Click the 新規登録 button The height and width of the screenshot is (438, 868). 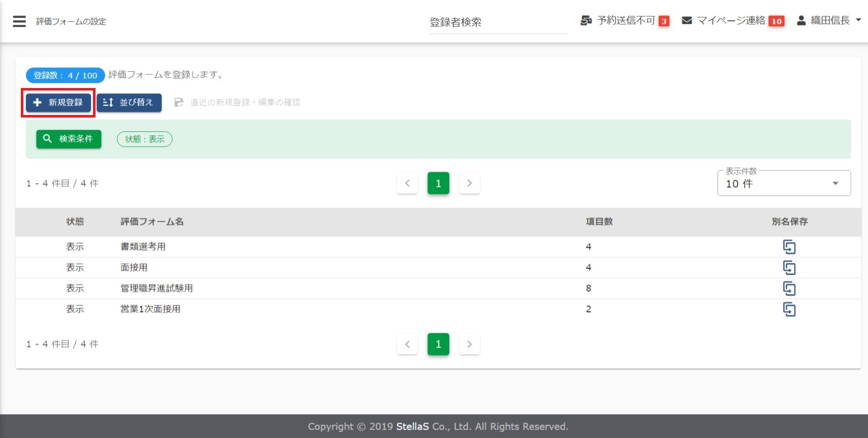[58, 103]
